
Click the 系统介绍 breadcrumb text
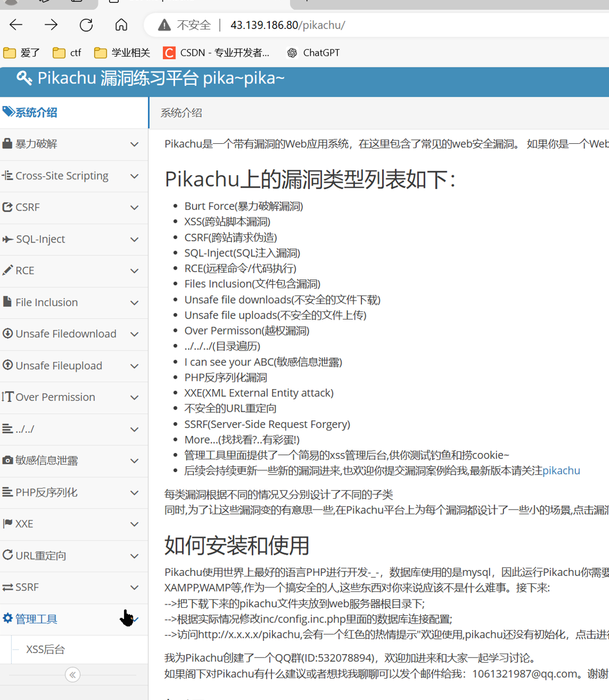point(181,113)
